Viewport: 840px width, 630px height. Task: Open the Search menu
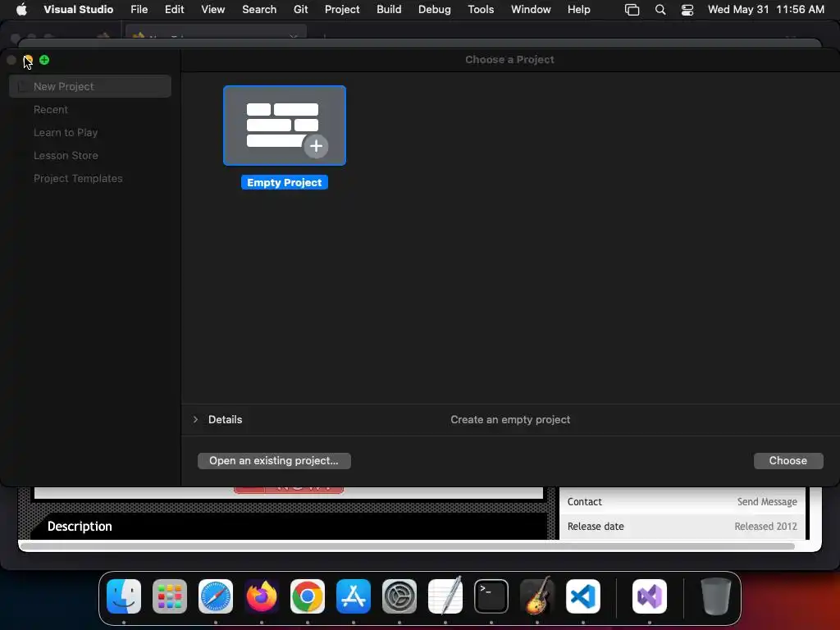point(259,9)
